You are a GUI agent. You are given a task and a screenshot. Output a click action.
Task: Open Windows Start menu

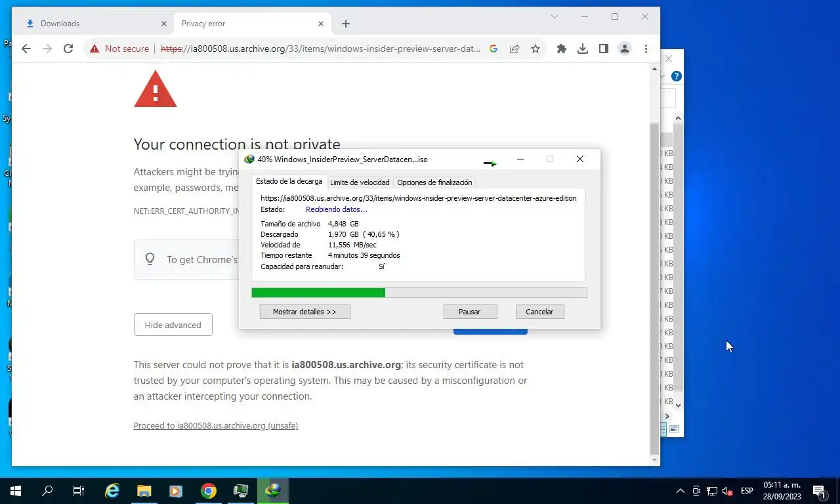point(16,491)
